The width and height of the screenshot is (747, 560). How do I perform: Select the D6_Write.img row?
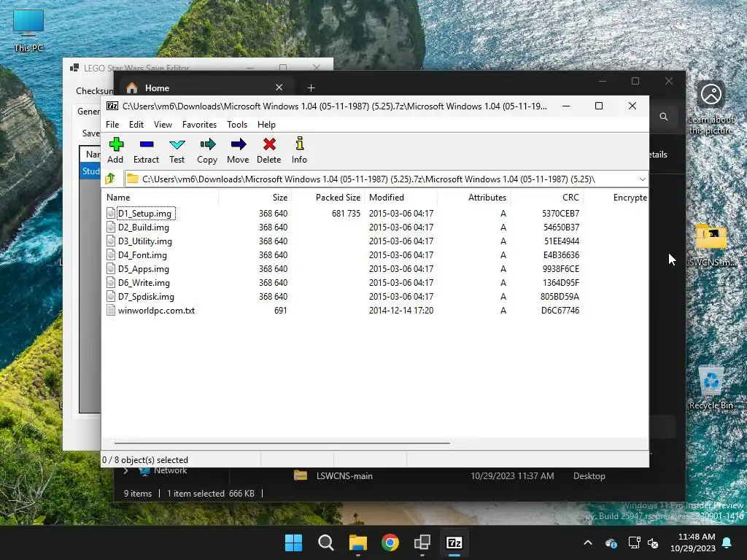(374, 282)
